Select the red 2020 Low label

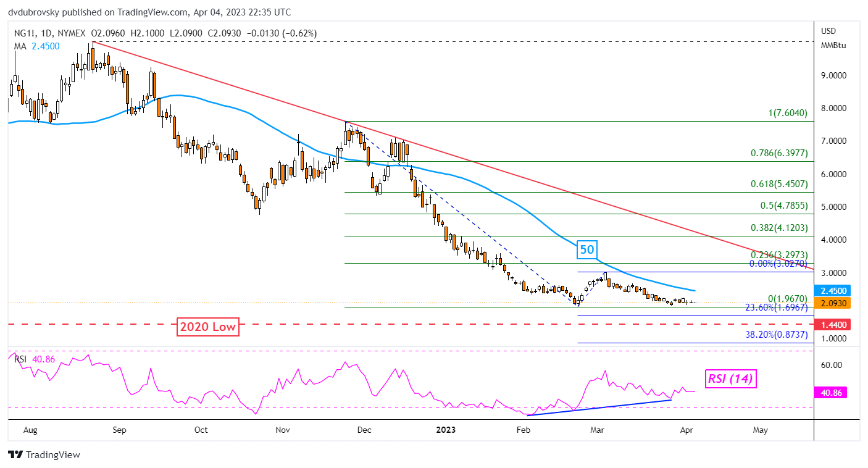(208, 327)
